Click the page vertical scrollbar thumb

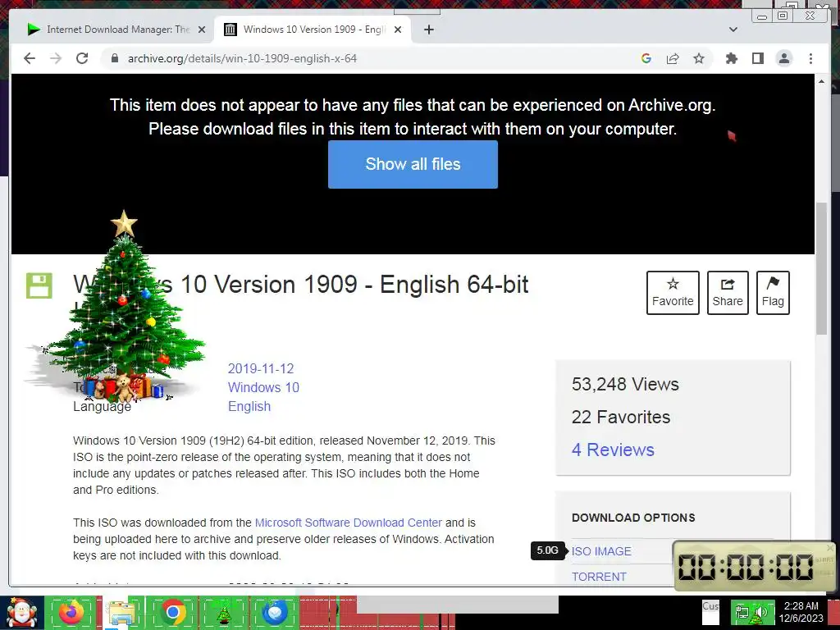click(x=821, y=269)
